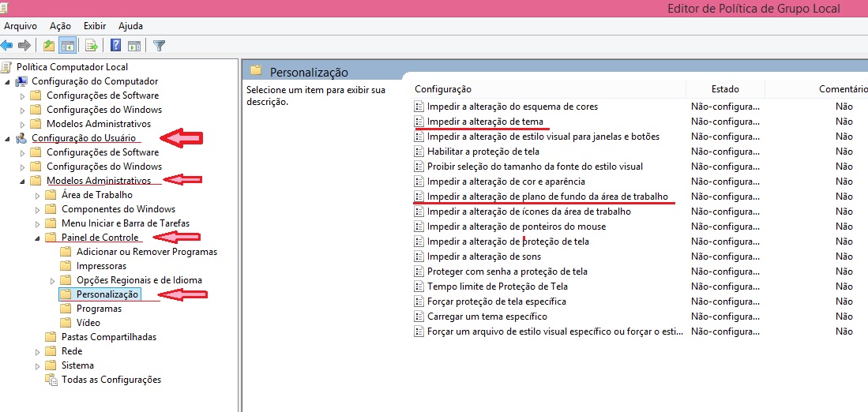Screen dimensions: 868x412
Task: Click the Política Computador Local scroll icon
Action: (x=6, y=67)
